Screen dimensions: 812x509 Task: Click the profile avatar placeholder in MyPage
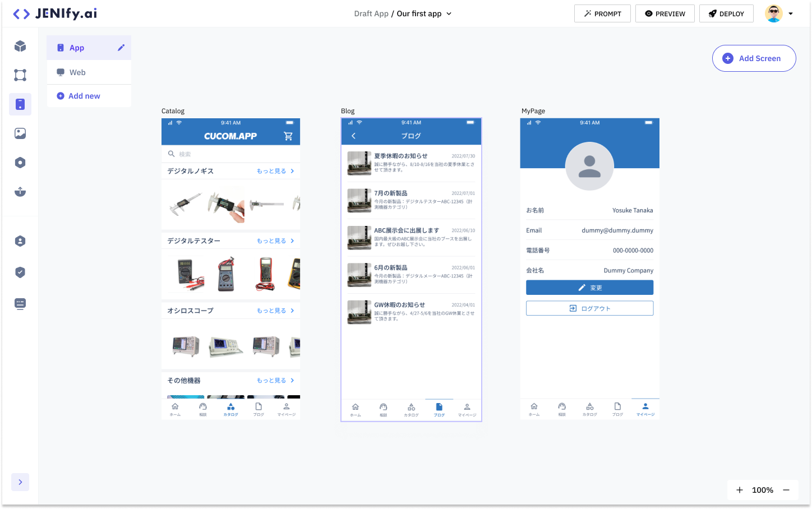[x=589, y=166]
